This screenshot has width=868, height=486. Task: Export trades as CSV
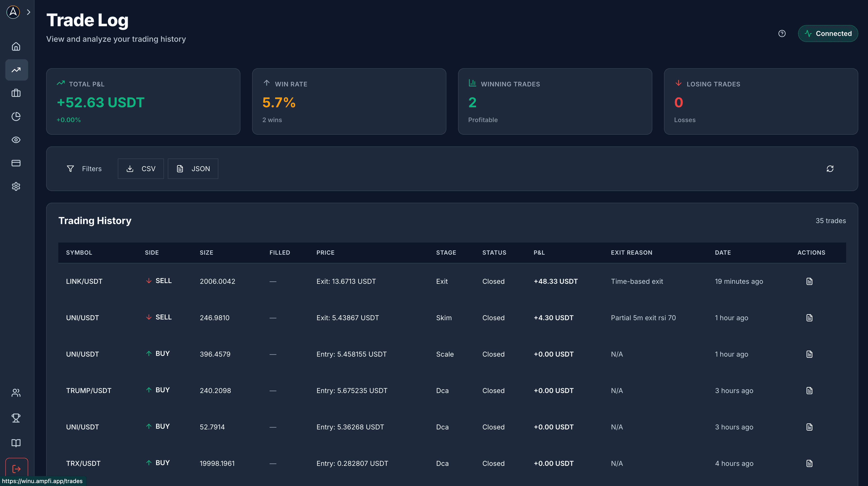[141, 168]
